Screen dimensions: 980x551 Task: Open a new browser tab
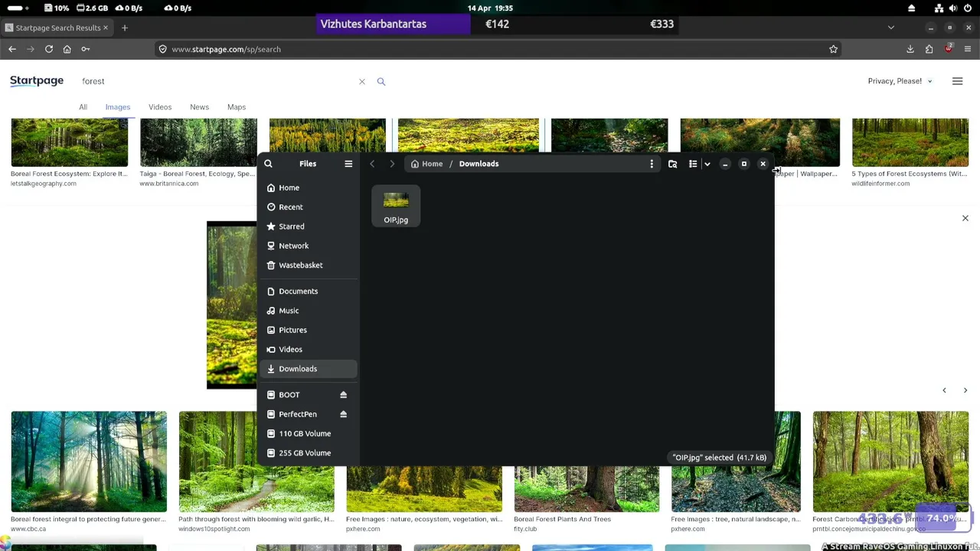point(125,28)
